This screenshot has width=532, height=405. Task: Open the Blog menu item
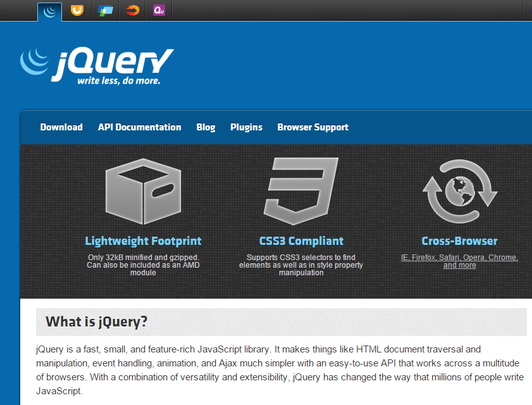[x=206, y=127]
